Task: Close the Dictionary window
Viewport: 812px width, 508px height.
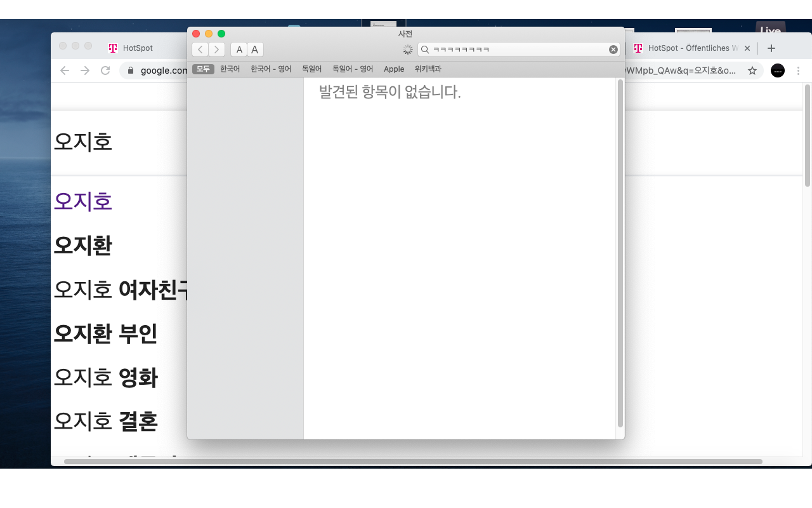Action: [196, 34]
